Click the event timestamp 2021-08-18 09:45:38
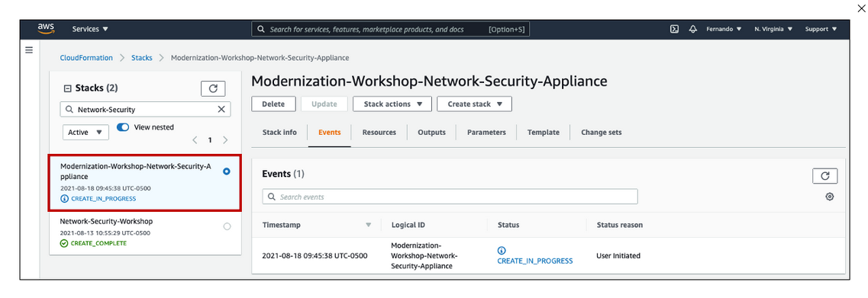The width and height of the screenshot is (868, 298). coord(315,256)
